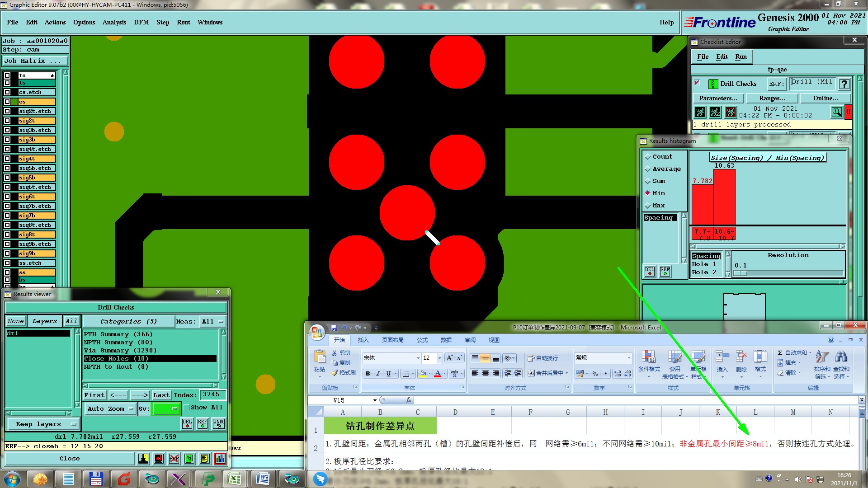Screen dimensions: 868x488
Task: Click the first running-man run icon
Action: pyautogui.click(x=700, y=112)
